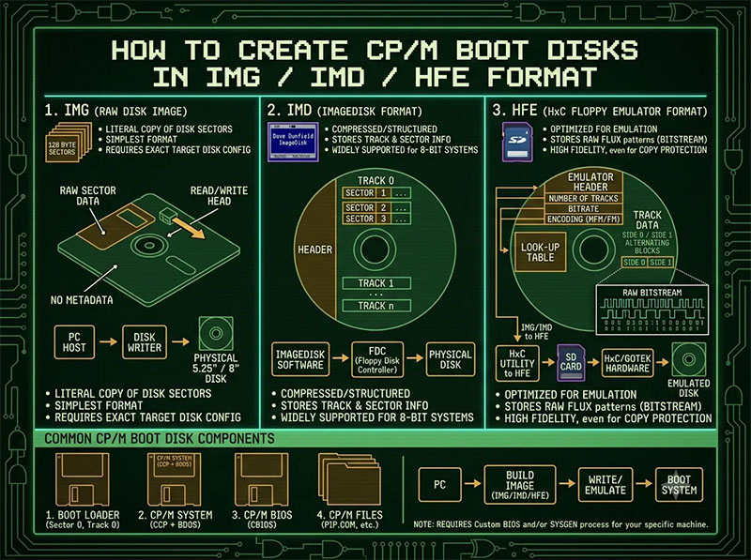Viewport: 751px width, 560px height.
Task: Click the HxC/GOTEK HARDWARE box
Action: tap(627, 363)
